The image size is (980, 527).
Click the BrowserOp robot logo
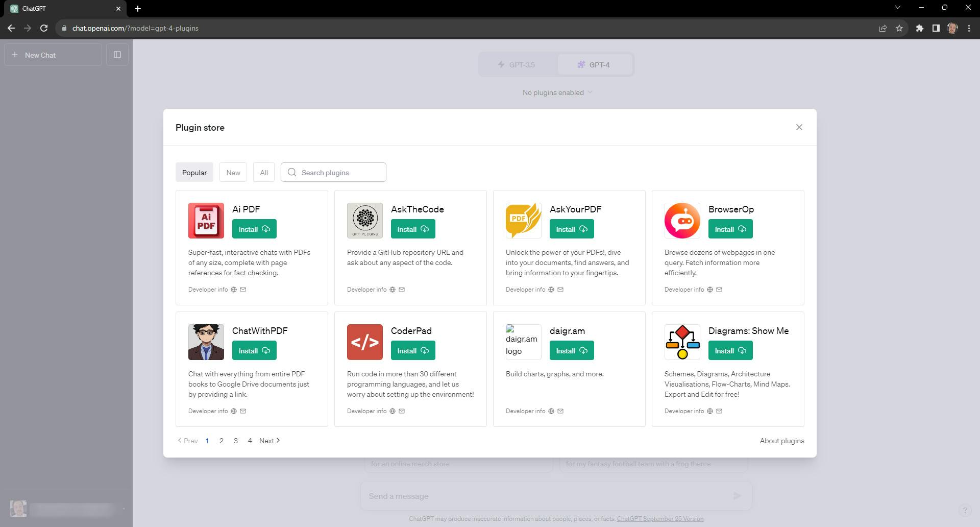[682, 221]
